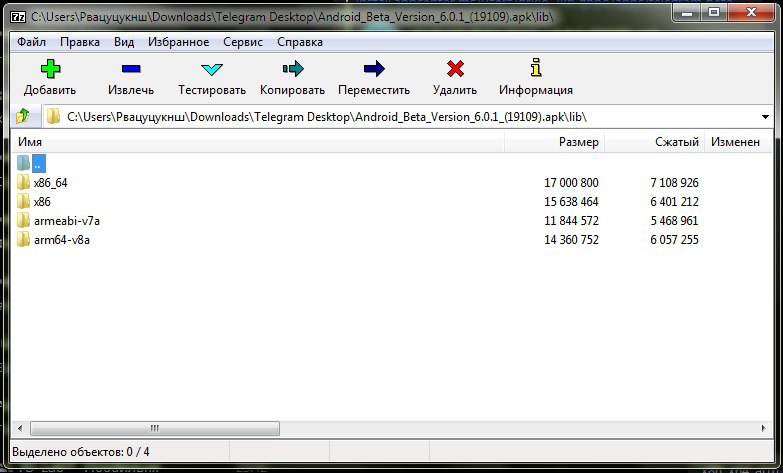Sort by Сжатый column header
This screenshot has width=783, height=473.
click(x=655, y=142)
